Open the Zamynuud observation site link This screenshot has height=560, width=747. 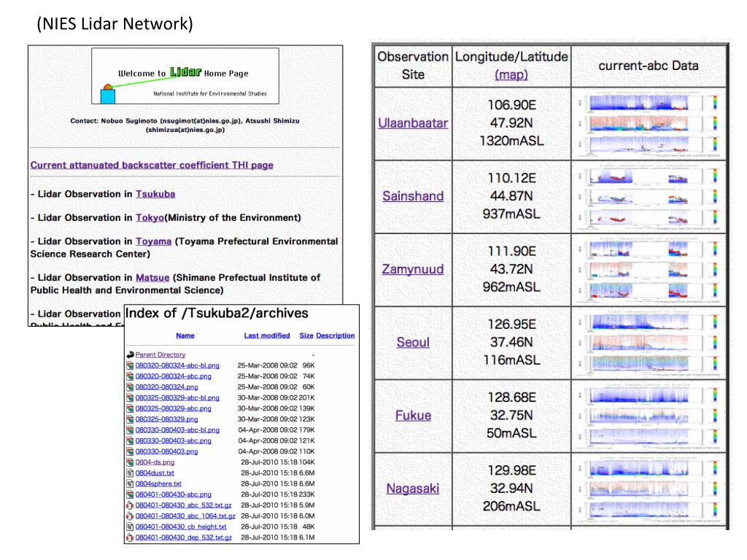click(413, 269)
